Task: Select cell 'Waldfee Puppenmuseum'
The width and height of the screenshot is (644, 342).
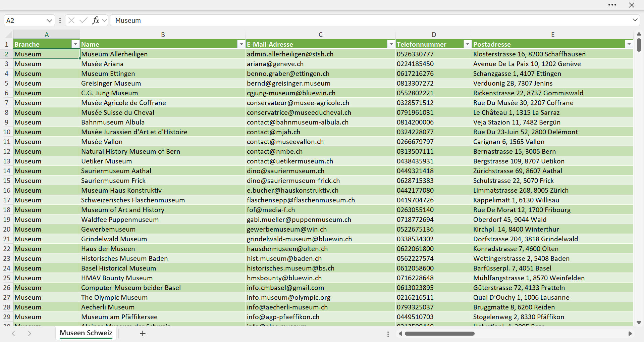Action: click(163, 219)
